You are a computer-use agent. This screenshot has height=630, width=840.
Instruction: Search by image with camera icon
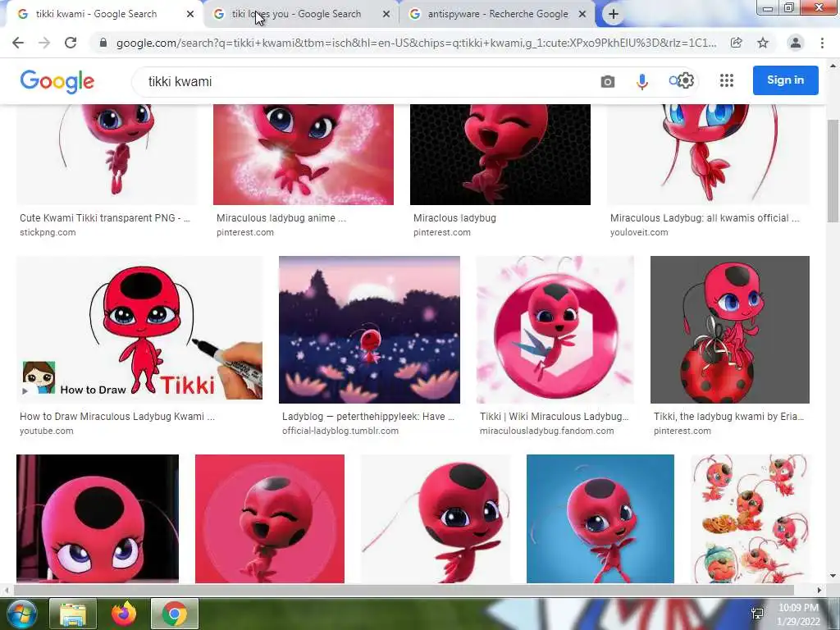(x=608, y=81)
